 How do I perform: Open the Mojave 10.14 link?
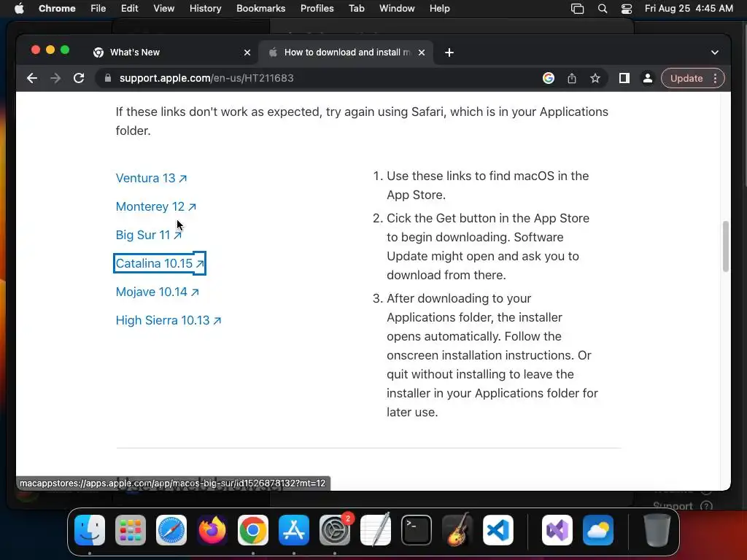coord(158,292)
